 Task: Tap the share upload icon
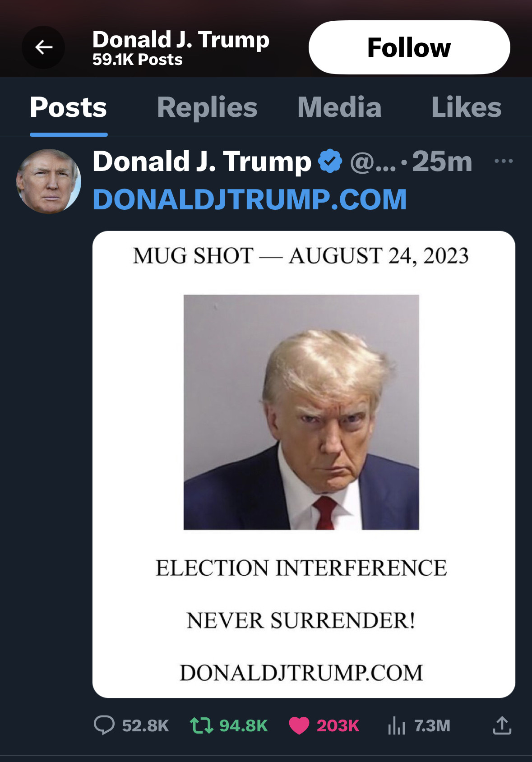[502, 725]
